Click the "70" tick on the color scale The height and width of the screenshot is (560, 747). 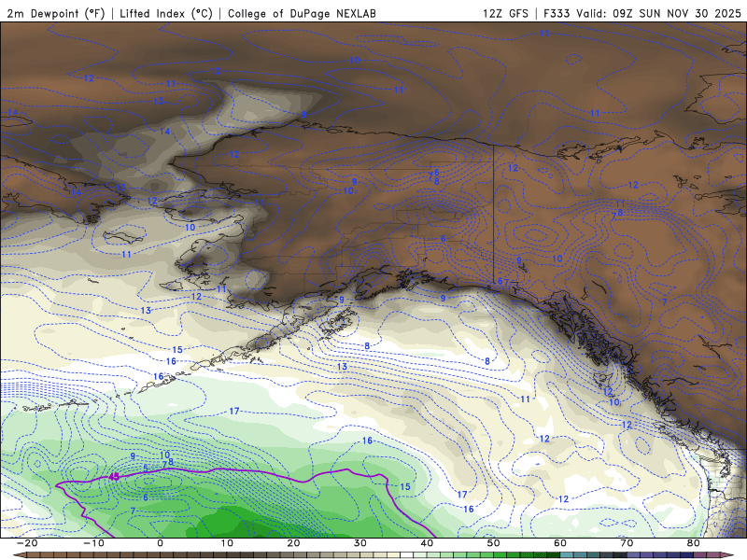(627, 543)
